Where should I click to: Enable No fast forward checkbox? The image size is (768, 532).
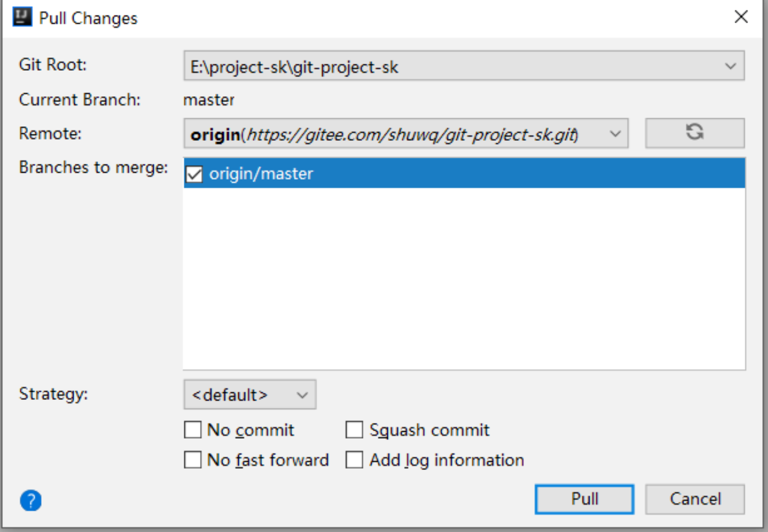pos(192,460)
